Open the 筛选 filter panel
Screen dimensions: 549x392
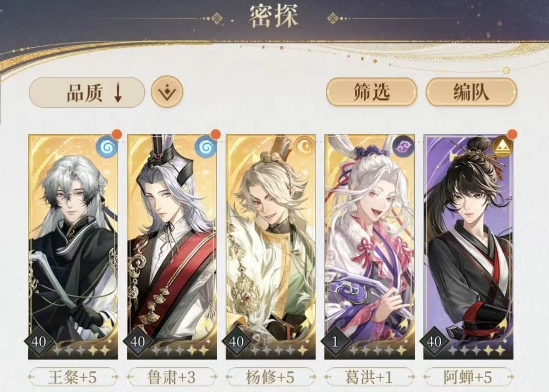371,92
